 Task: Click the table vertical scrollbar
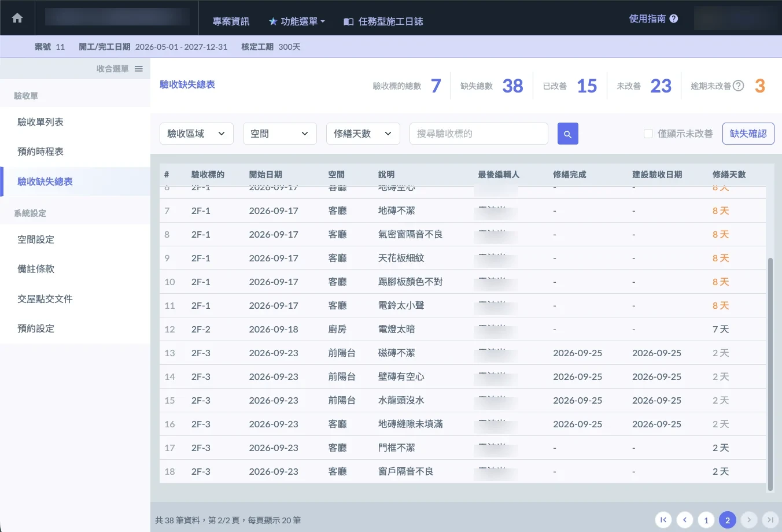pos(770,374)
